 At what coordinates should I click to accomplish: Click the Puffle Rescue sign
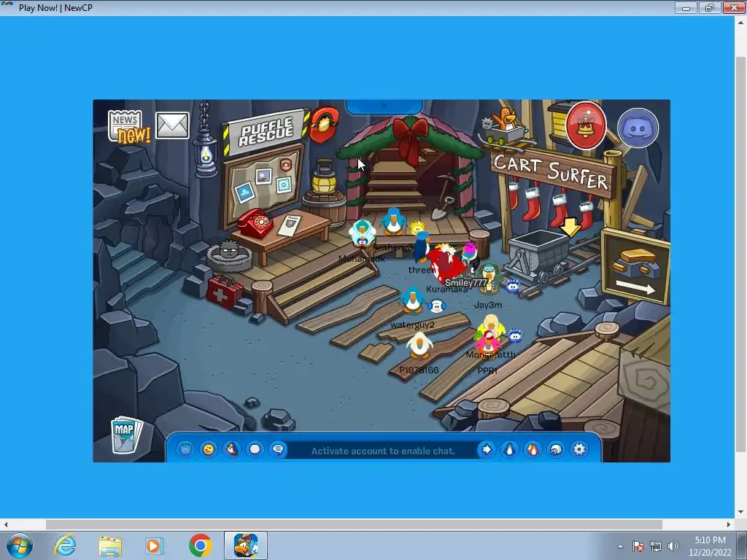[266, 131]
